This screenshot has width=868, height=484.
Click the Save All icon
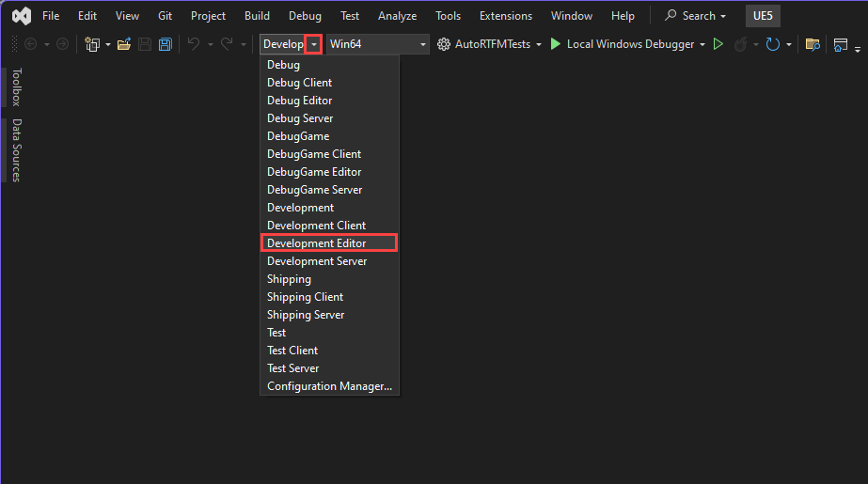[166, 44]
